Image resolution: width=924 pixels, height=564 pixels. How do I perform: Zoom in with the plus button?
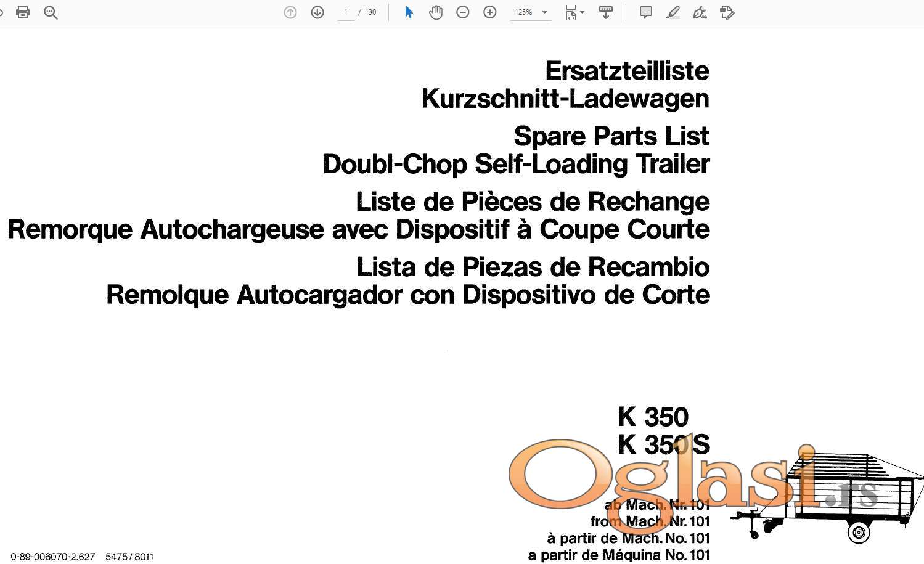pos(490,12)
